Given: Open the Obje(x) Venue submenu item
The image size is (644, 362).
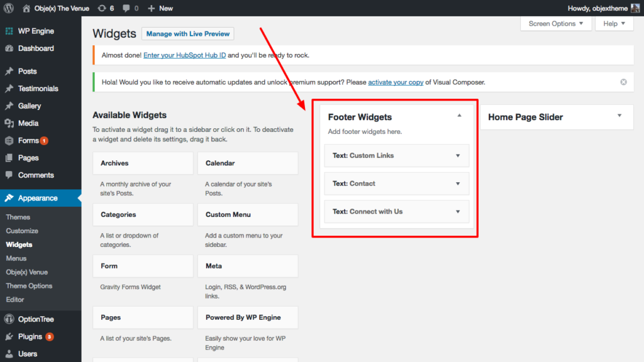Looking at the screenshot, I should click(26, 272).
